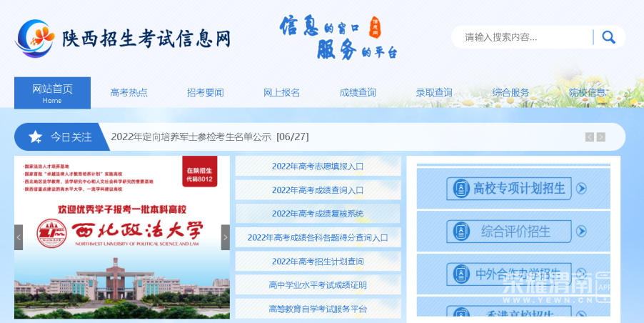644x323 pixels.
Task: Show next news ticker item
Action: tap(601, 137)
